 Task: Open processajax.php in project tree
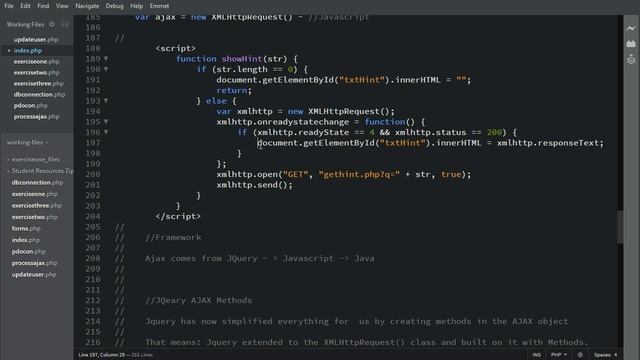34,263
